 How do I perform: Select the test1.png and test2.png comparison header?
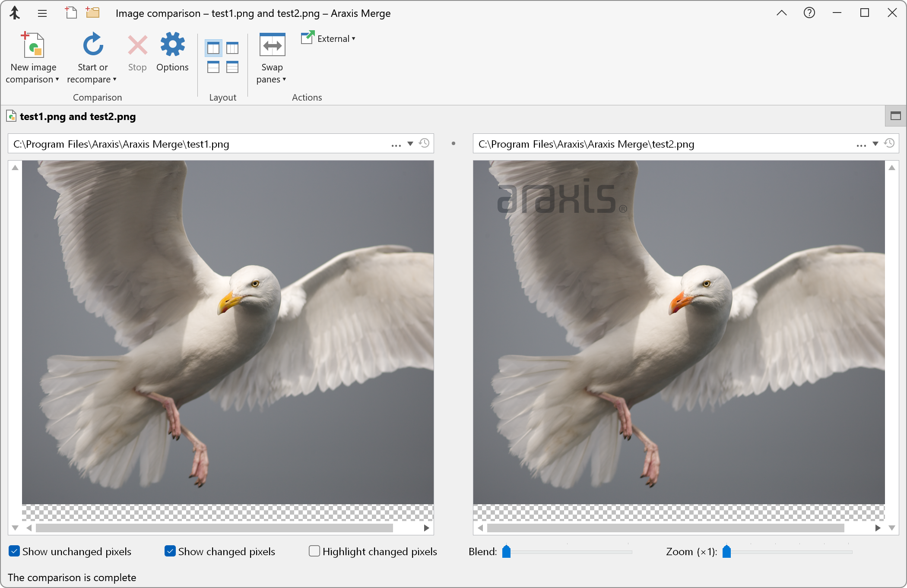[78, 116]
